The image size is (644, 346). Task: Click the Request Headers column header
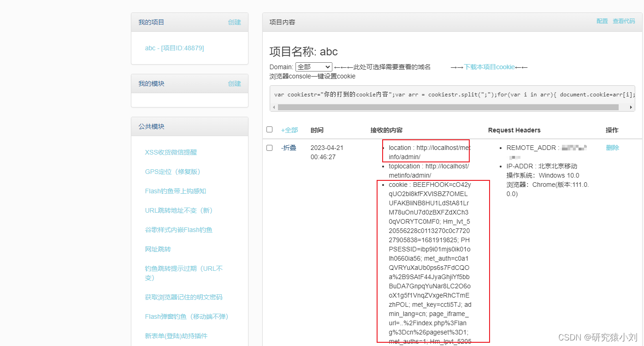click(514, 130)
